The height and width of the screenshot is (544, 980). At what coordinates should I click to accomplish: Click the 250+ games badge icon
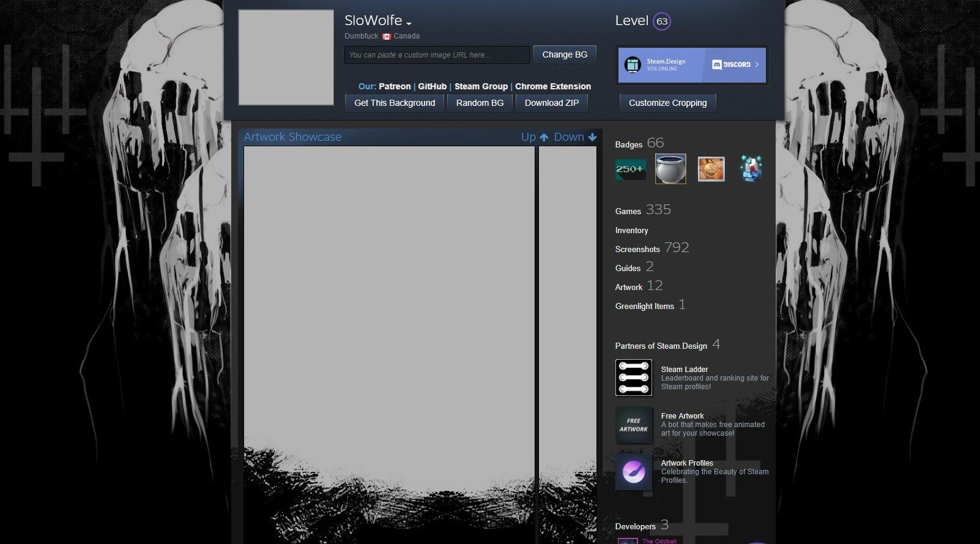(x=630, y=170)
